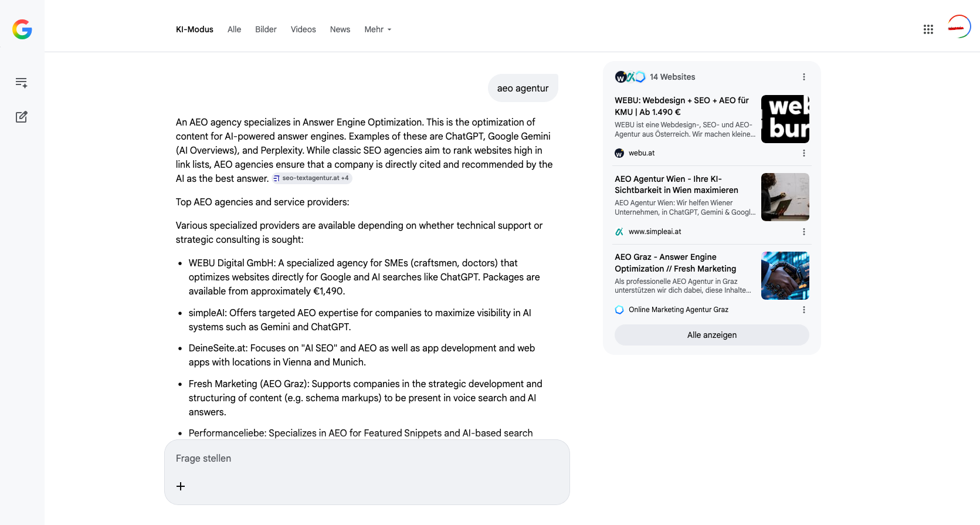The image size is (980, 525).
Task: Open the Google apps grid
Action: (928, 29)
